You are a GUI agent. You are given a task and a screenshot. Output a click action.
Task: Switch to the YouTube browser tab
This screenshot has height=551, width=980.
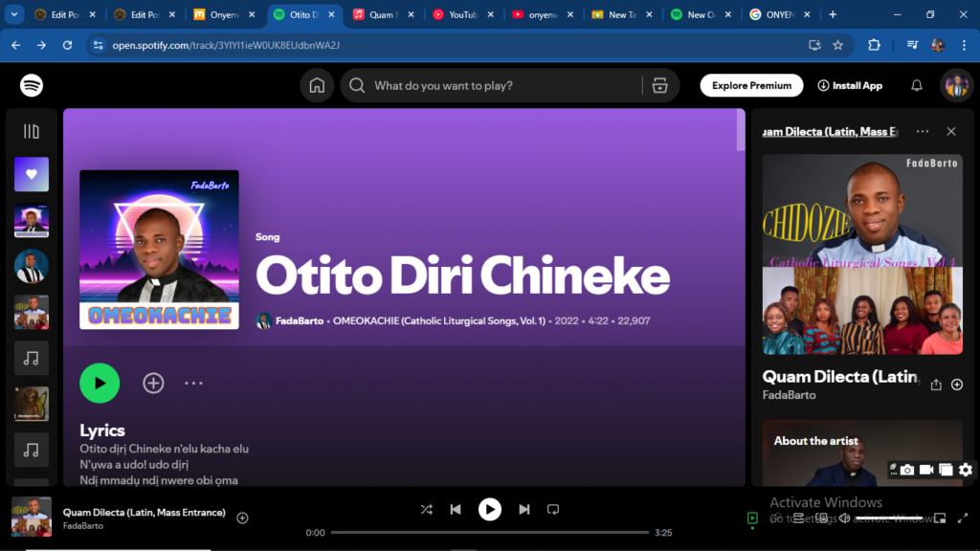pos(462,14)
